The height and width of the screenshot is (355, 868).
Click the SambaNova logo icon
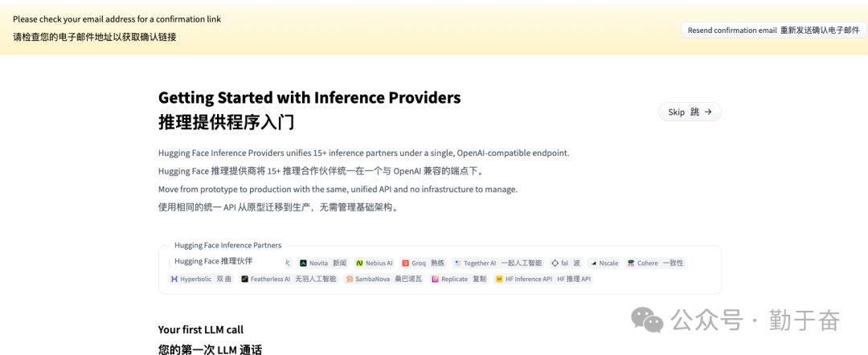350,280
